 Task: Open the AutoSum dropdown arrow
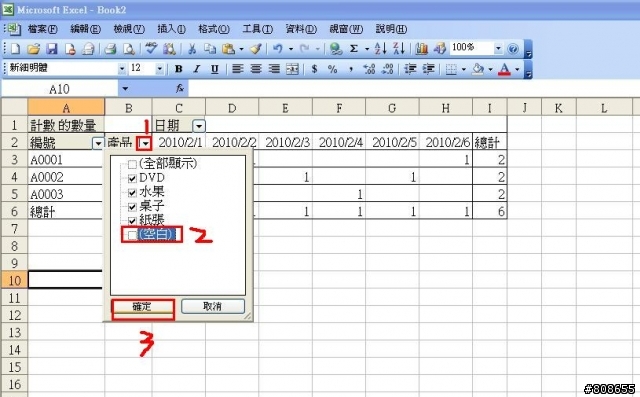point(367,49)
